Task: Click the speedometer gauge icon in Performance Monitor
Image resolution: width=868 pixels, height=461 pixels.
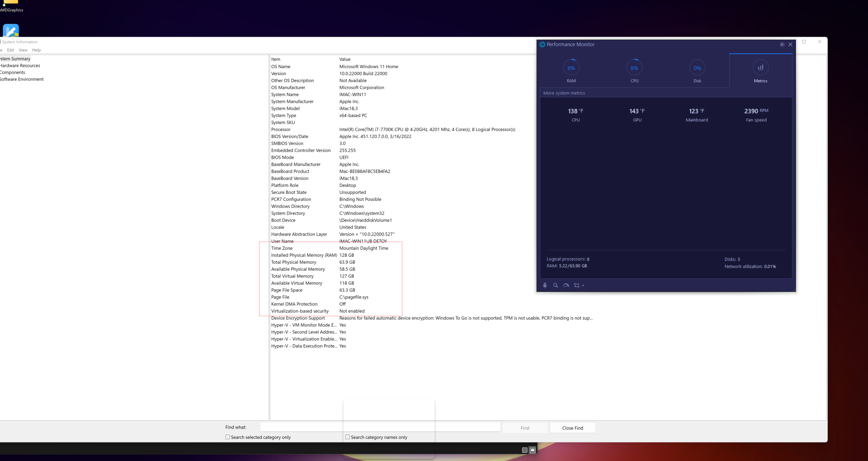Action: click(x=566, y=285)
